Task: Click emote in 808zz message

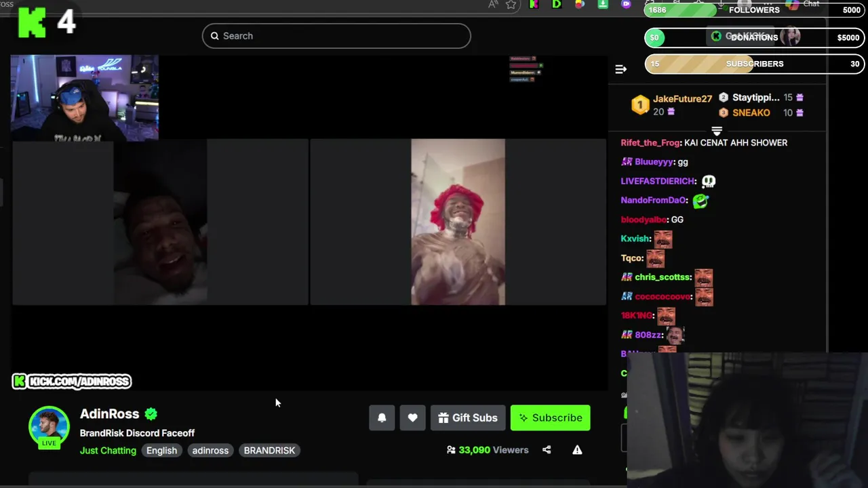Action: click(x=675, y=335)
